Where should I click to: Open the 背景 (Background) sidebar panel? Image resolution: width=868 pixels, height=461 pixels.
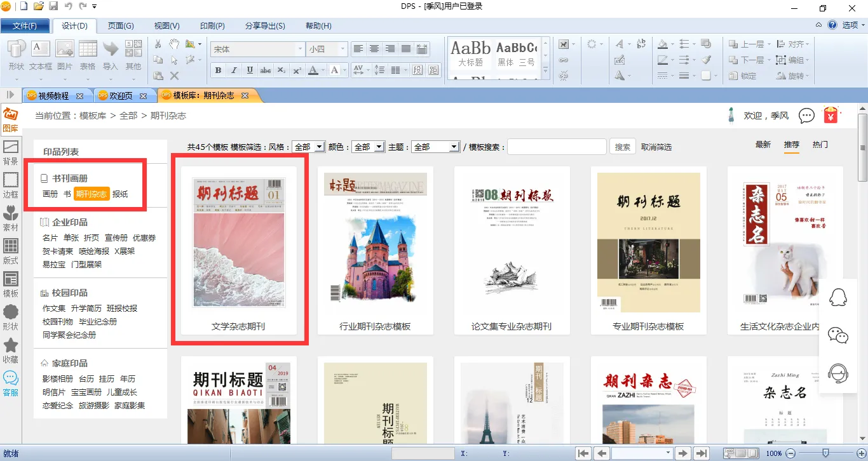coord(11,152)
